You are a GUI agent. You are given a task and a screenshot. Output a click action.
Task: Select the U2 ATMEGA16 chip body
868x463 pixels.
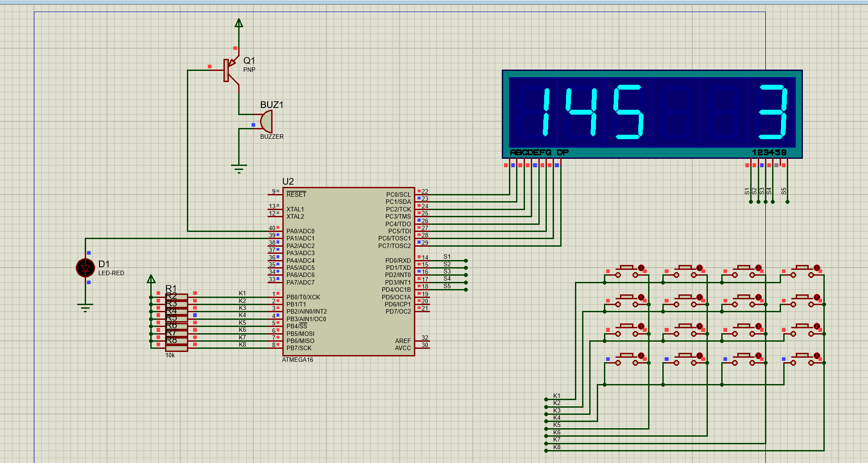[349, 271]
